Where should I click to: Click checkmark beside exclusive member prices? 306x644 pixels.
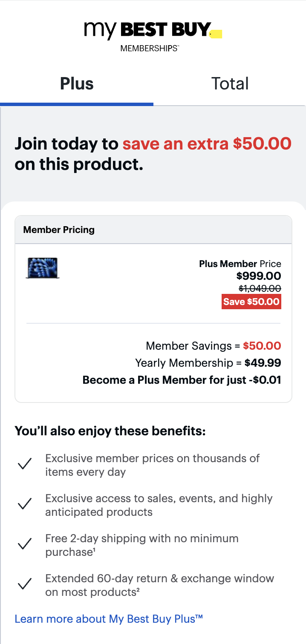26,464
